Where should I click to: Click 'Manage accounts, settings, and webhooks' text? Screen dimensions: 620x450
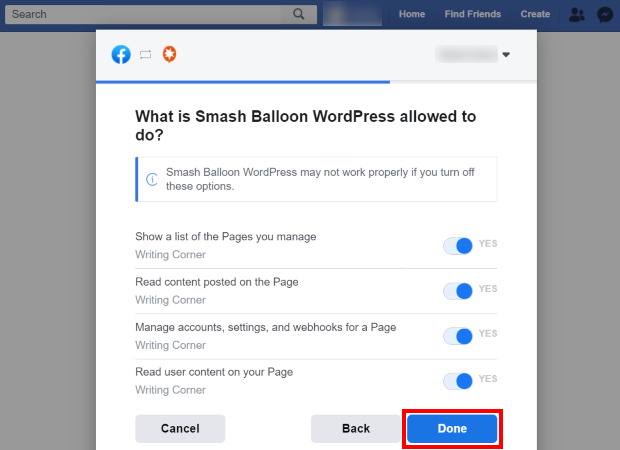point(265,327)
